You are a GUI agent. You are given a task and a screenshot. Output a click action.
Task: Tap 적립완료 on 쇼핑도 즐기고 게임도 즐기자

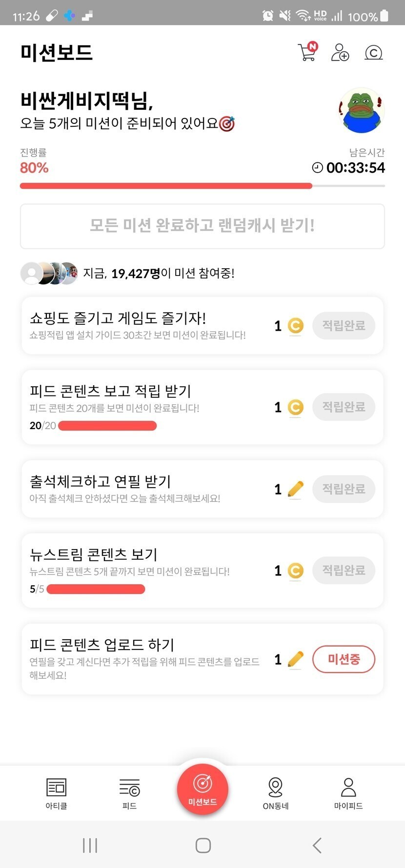pyautogui.click(x=344, y=326)
